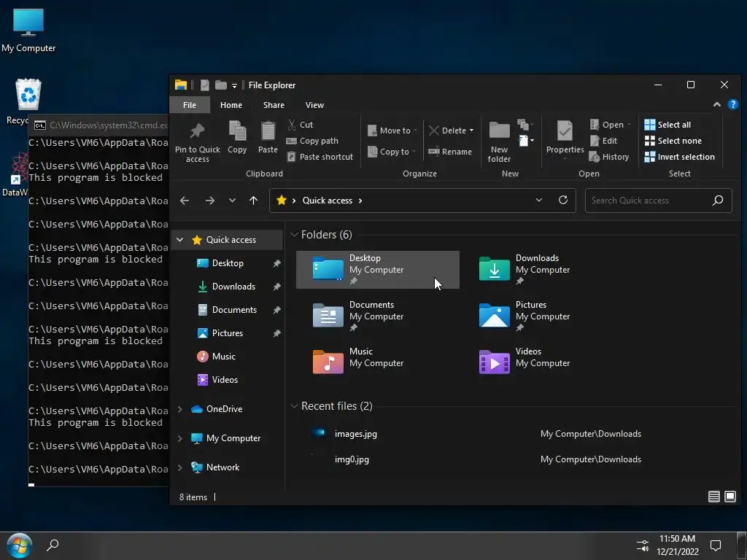Click the Refresh address bar icon

[x=563, y=200]
